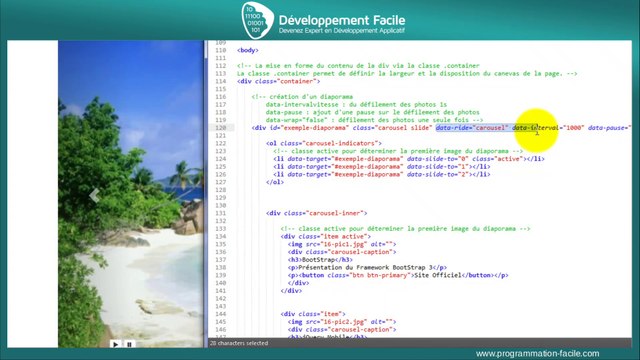This screenshot has width=640, height=360.
Task: Click the comment line starting 'data-intervalvitesse'
Action: tap(356, 104)
